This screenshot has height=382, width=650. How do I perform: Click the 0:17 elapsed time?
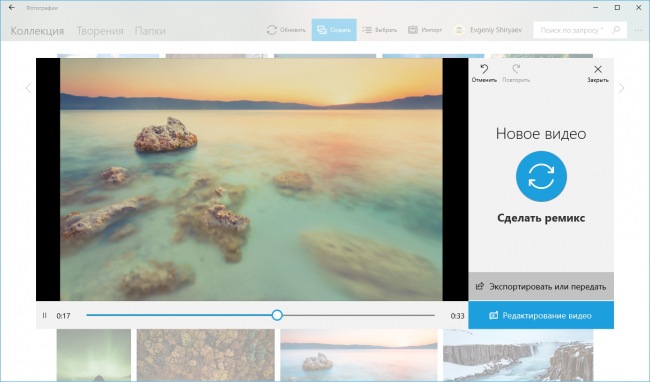[63, 316]
